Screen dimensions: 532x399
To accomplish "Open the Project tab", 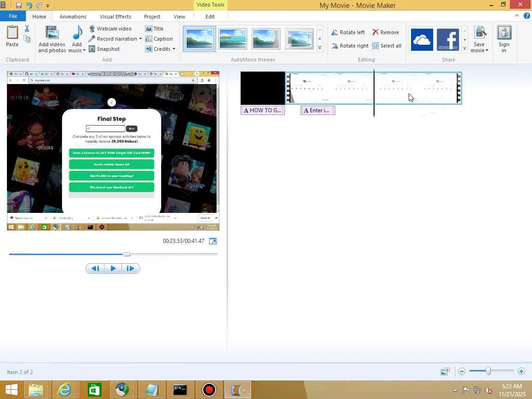I will point(151,17).
